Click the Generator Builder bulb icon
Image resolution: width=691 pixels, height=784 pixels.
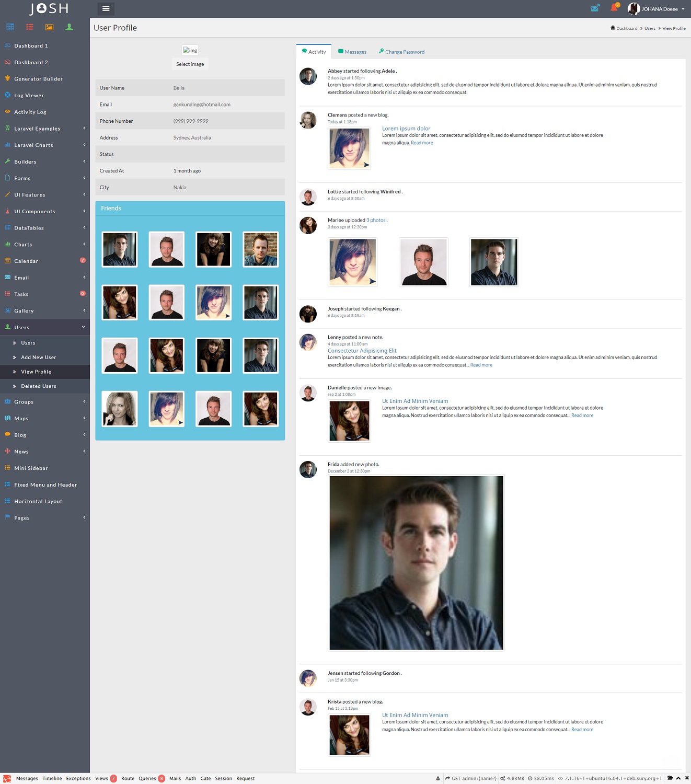point(6,78)
